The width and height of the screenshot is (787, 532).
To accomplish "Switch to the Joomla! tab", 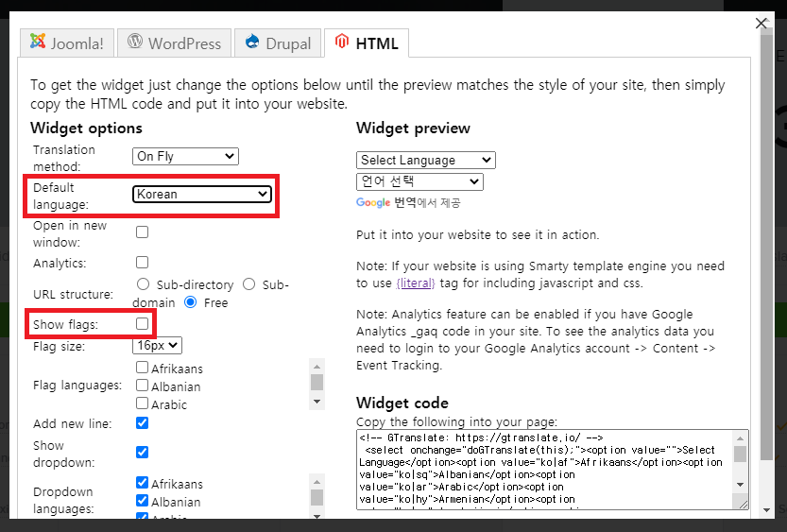I will tap(67, 43).
